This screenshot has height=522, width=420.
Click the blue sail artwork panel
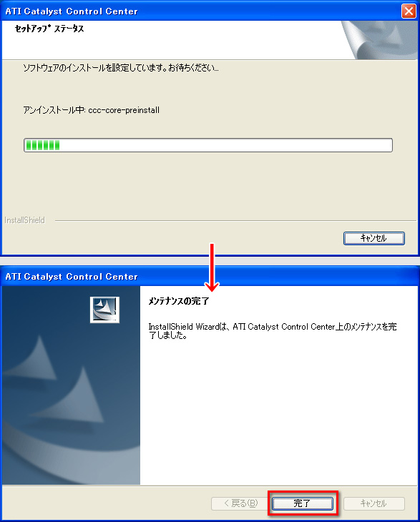pyautogui.click(x=71, y=385)
